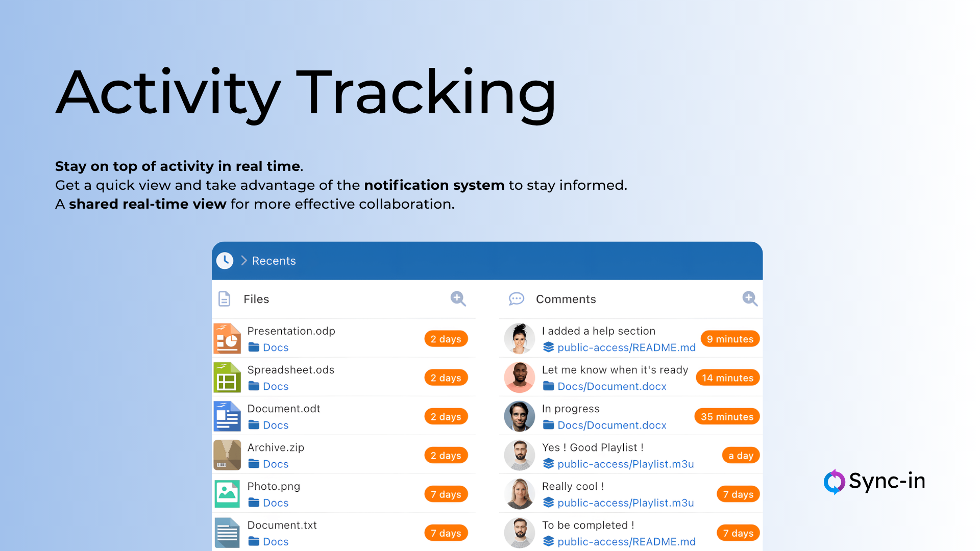Click the Comments speech bubble icon
The height and width of the screenshot is (551, 980).
tap(516, 299)
